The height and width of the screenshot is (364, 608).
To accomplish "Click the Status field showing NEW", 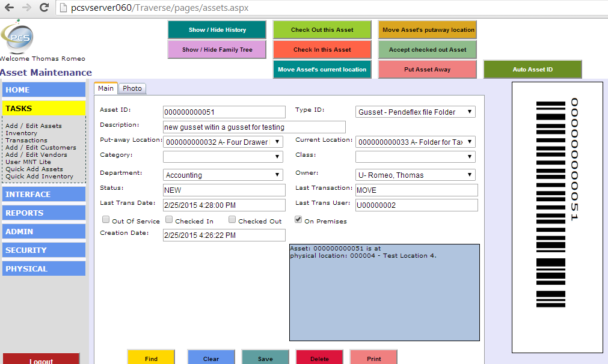I will pos(224,190).
